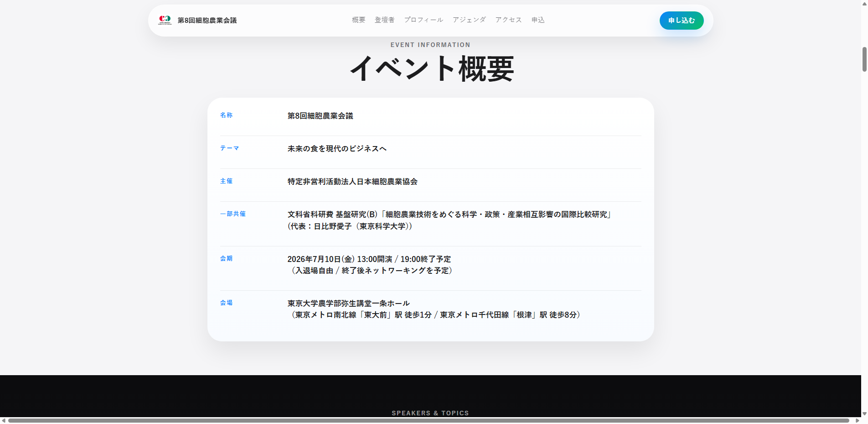This screenshot has height=424, width=868.
Task: Click the (代表：日比野愛子 line
Action: tap(350, 226)
